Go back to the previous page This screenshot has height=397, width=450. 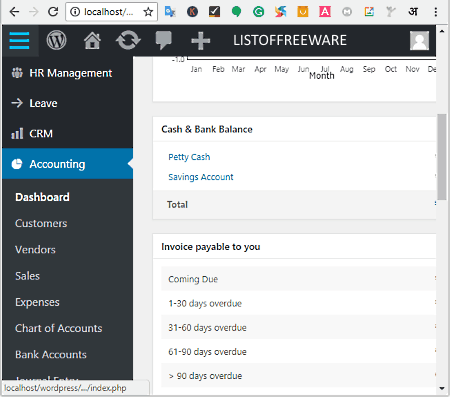click(14, 12)
